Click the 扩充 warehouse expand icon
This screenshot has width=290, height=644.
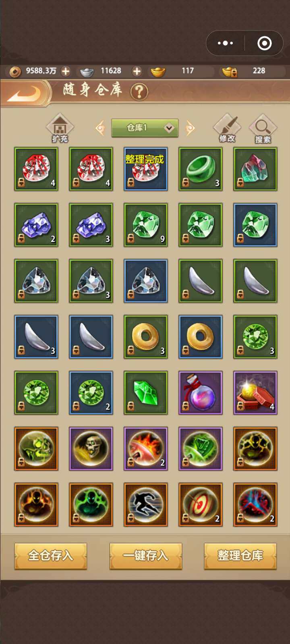(60, 128)
